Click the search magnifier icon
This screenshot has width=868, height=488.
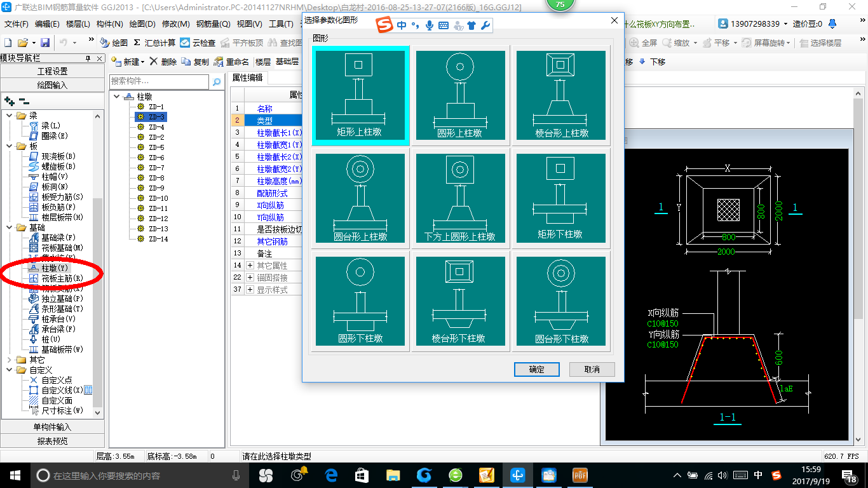pos(217,81)
